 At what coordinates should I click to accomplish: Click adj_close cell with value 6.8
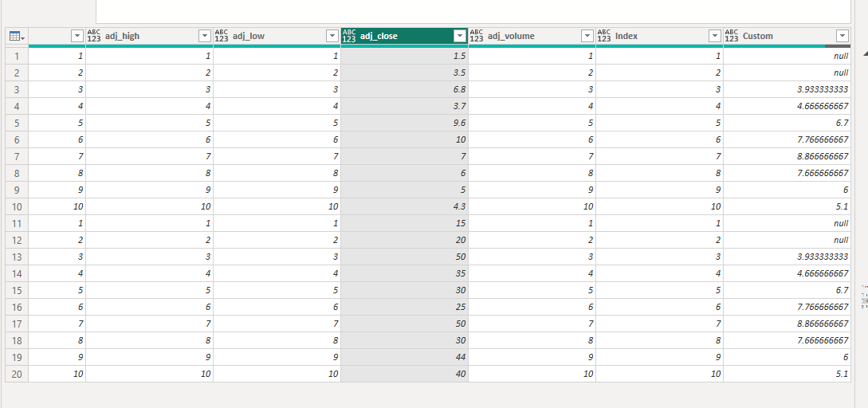coord(405,90)
